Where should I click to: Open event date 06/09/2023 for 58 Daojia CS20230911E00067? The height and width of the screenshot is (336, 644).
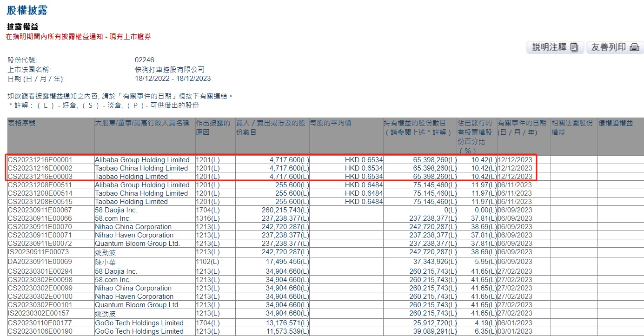pos(515,210)
